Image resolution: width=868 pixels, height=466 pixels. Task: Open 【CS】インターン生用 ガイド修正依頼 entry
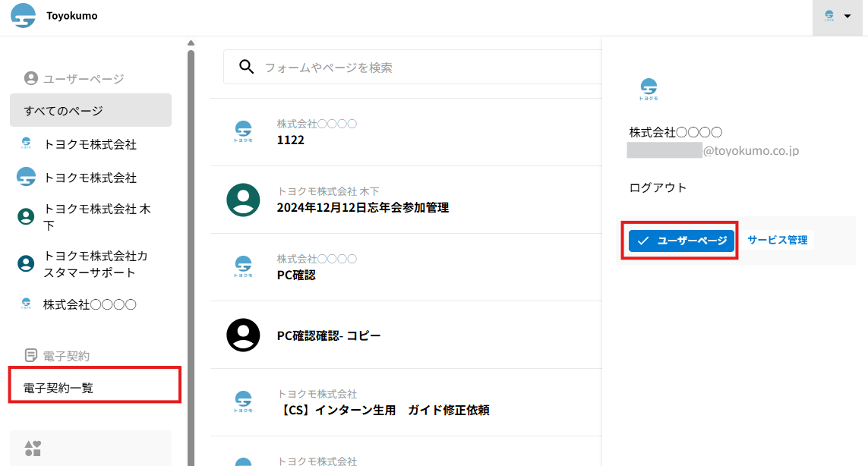click(x=383, y=410)
